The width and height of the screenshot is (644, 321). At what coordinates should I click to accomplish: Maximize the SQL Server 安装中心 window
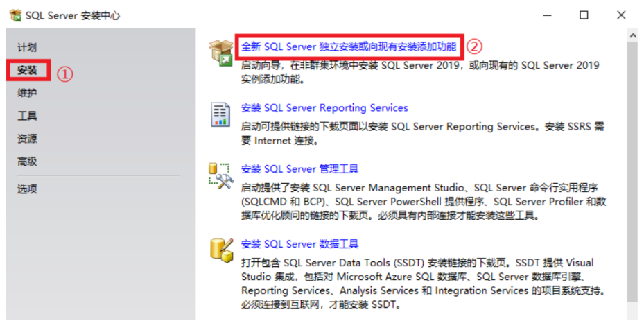584,15
